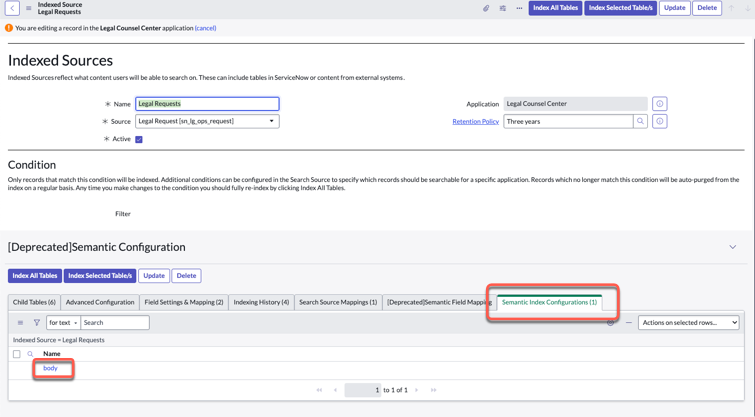Image resolution: width=755 pixels, height=417 pixels.
Task: Click Update button in header
Action: tap(675, 8)
